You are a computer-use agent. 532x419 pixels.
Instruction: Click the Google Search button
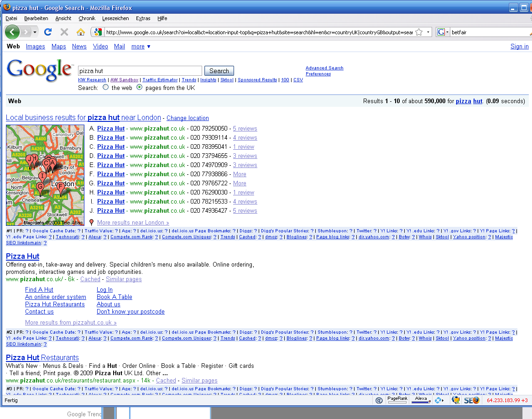219,71
